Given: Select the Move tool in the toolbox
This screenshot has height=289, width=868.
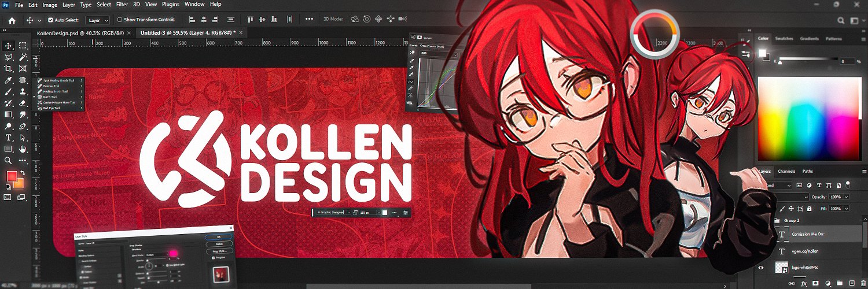Looking at the screenshot, I should (x=9, y=46).
